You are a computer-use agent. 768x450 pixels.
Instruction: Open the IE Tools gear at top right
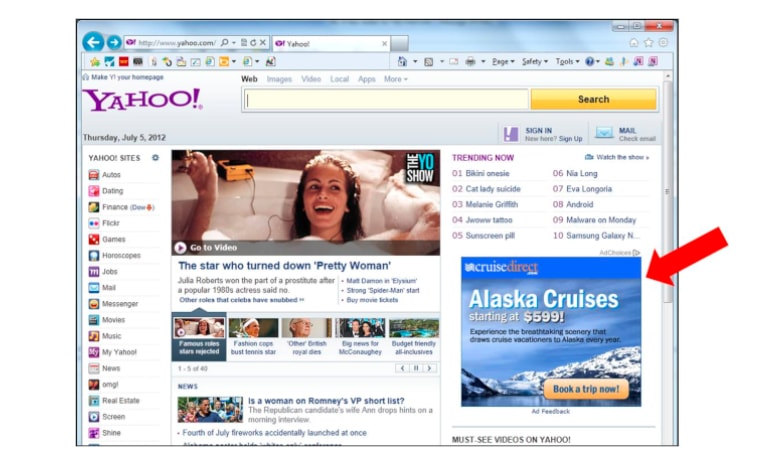(x=663, y=43)
